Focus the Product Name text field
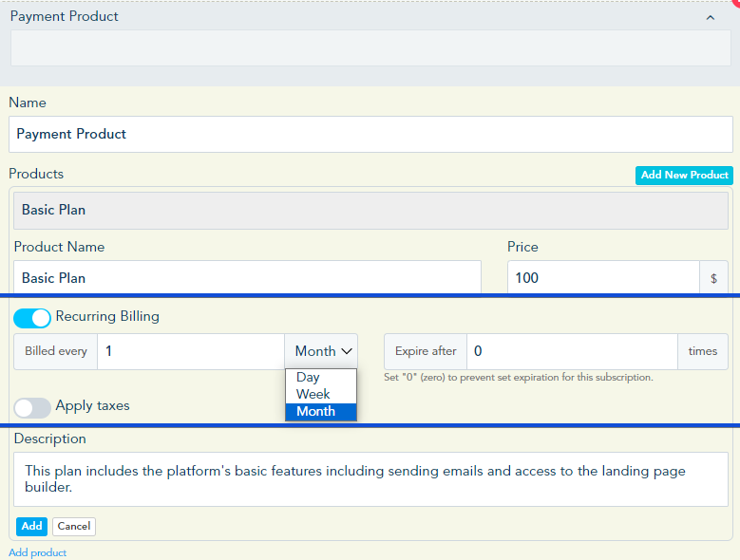Image resolution: width=740 pixels, height=560 pixels. pos(247,278)
